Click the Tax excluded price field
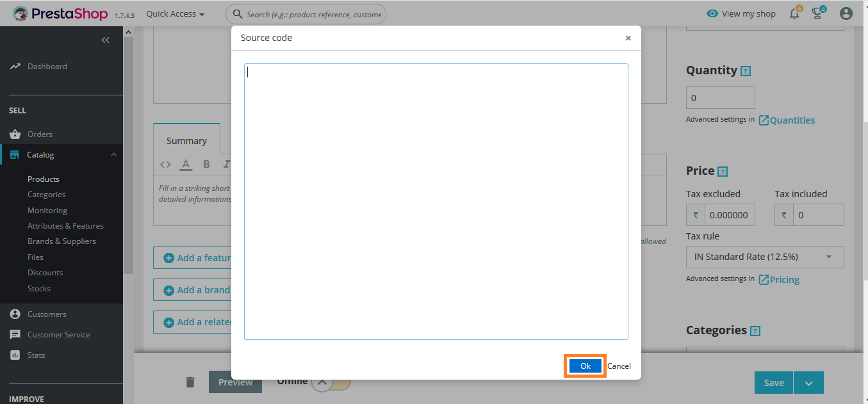Viewport: 868px width, 404px height. 730,215
